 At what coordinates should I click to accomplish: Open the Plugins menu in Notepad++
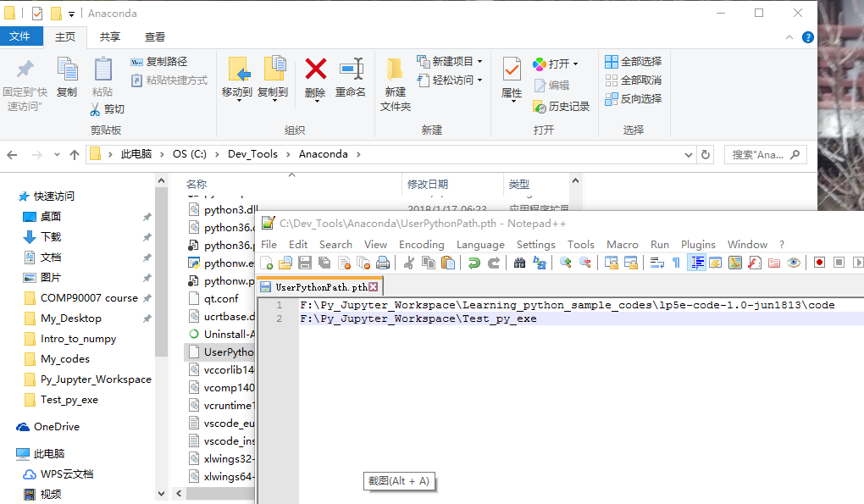(x=698, y=245)
